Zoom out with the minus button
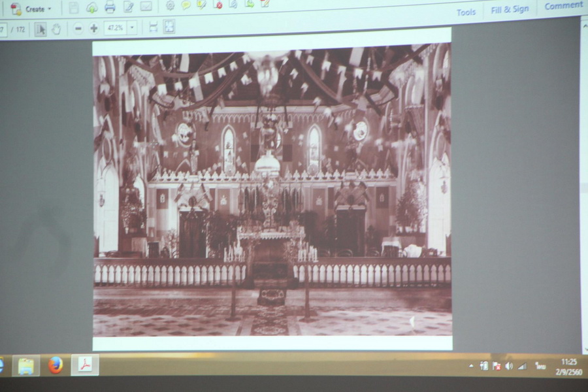 (78, 28)
